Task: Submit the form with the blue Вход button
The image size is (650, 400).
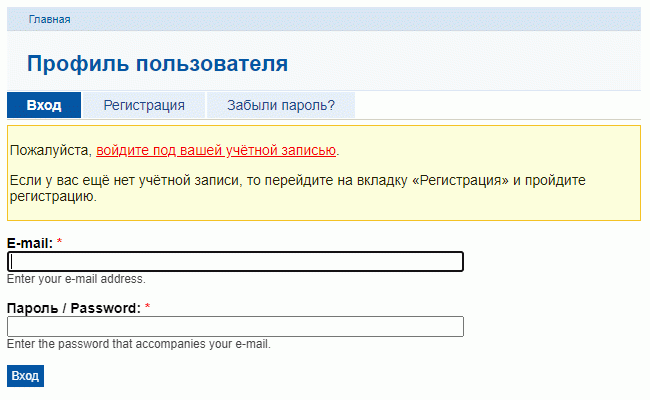Action: [25, 376]
